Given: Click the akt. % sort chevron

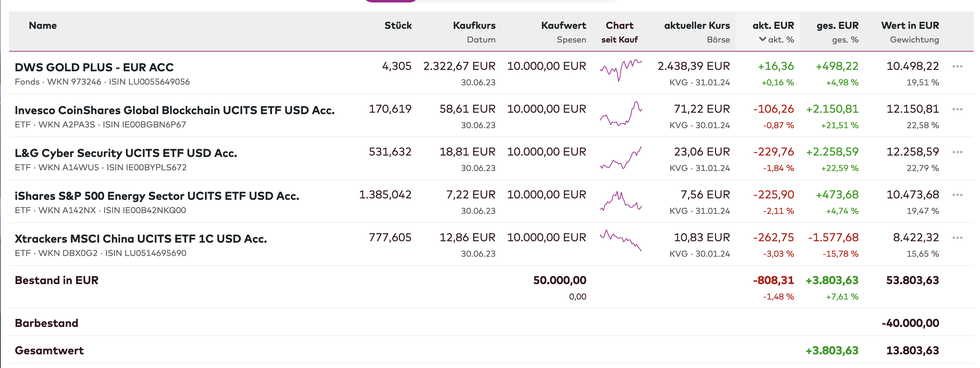Looking at the screenshot, I should 762,39.
